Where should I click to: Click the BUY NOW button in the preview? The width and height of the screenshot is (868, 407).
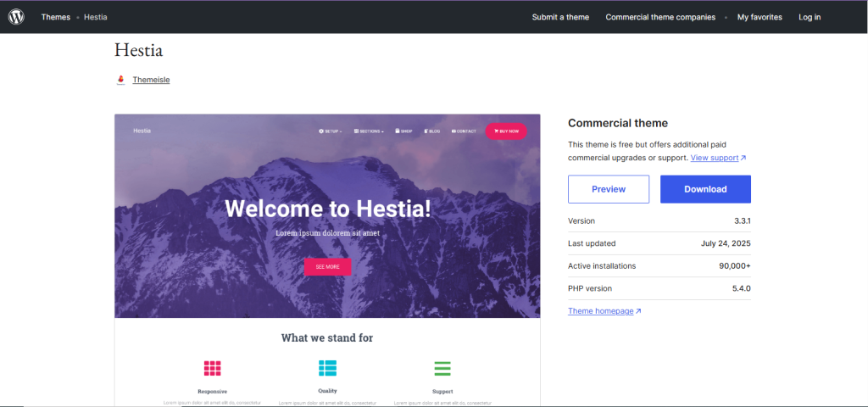point(506,131)
